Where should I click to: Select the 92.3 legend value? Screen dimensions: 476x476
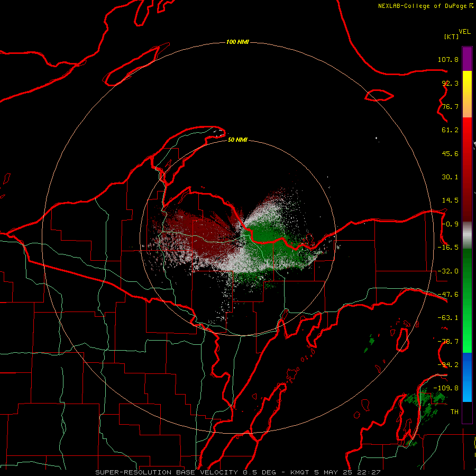[450, 83]
